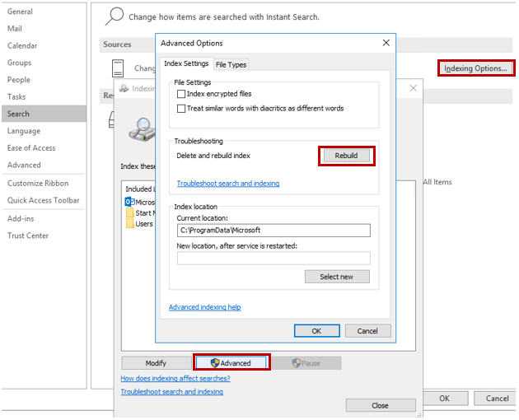Screen dimensions: 519x420
Task: Click the Indexing Options... button in Outlook
Action: coord(475,68)
